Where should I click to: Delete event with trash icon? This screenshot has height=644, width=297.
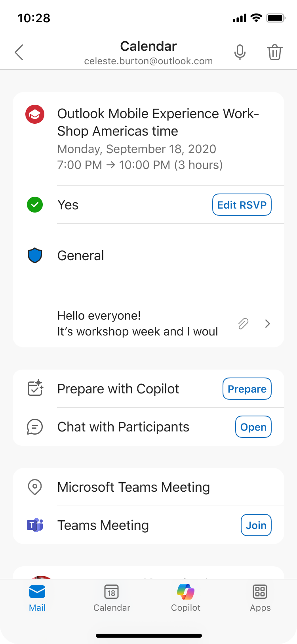click(274, 52)
